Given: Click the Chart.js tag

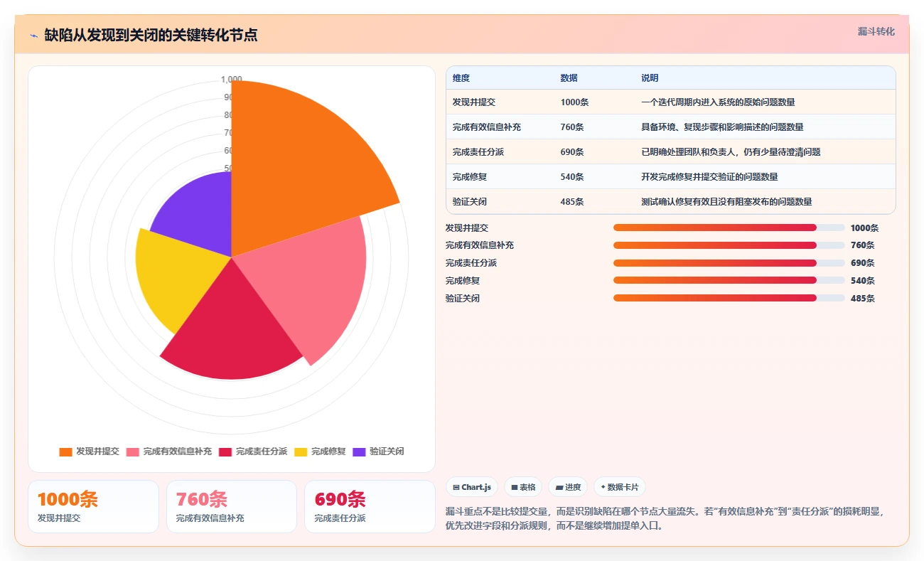Looking at the screenshot, I should (472, 487).
